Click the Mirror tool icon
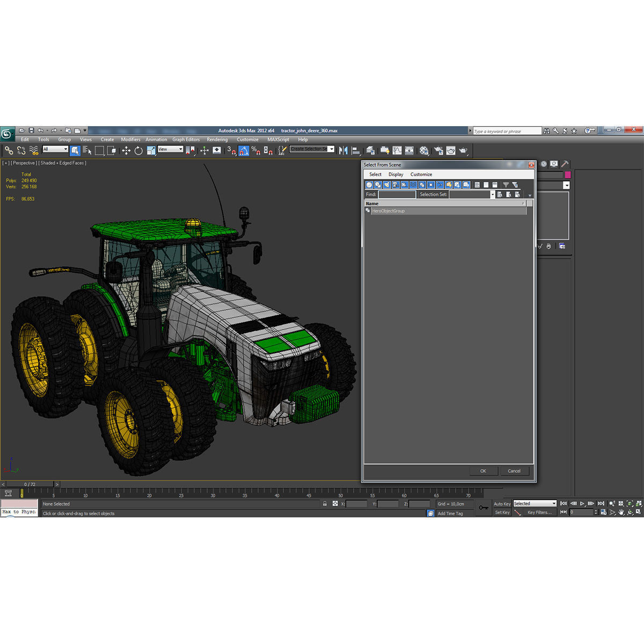Image resolution: width=644 pixels, height=644 pixels. pyautogui.click(x=343, y=151)
